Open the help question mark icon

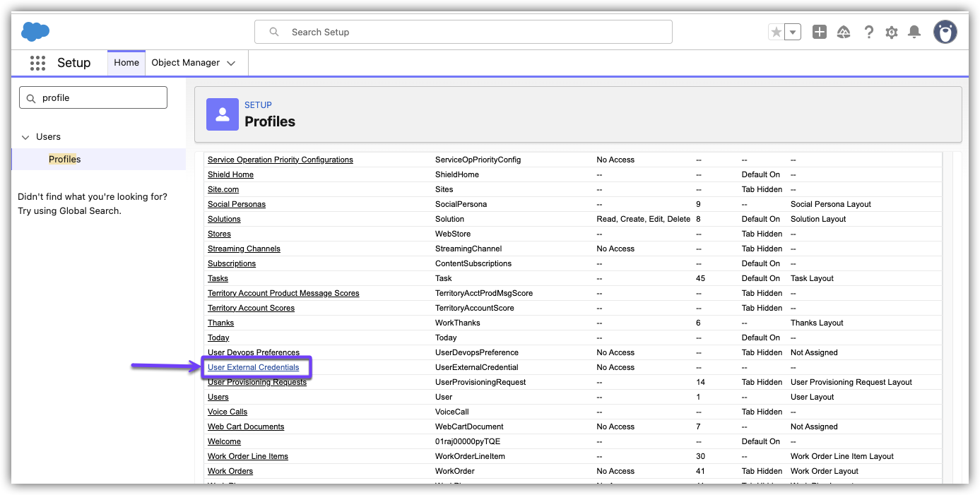869,32
